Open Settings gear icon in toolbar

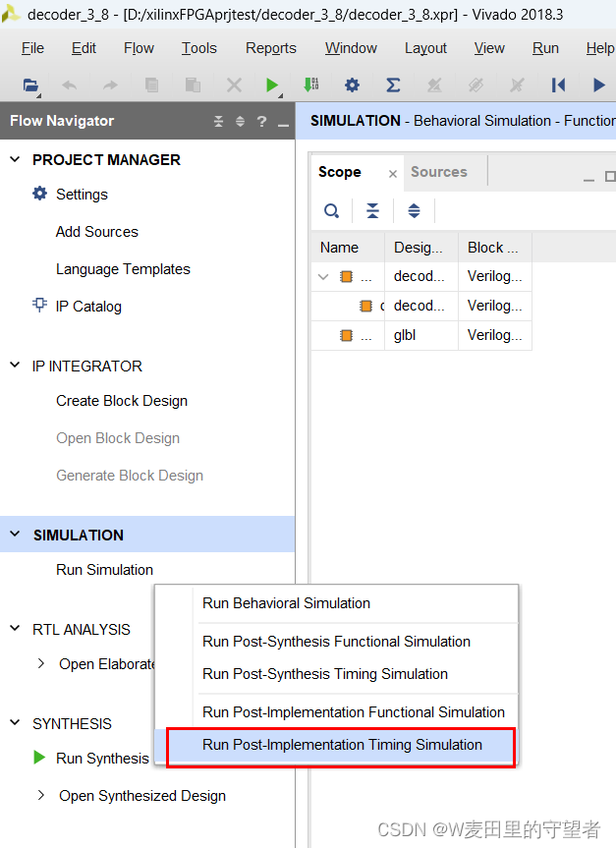tap(352, 85)
